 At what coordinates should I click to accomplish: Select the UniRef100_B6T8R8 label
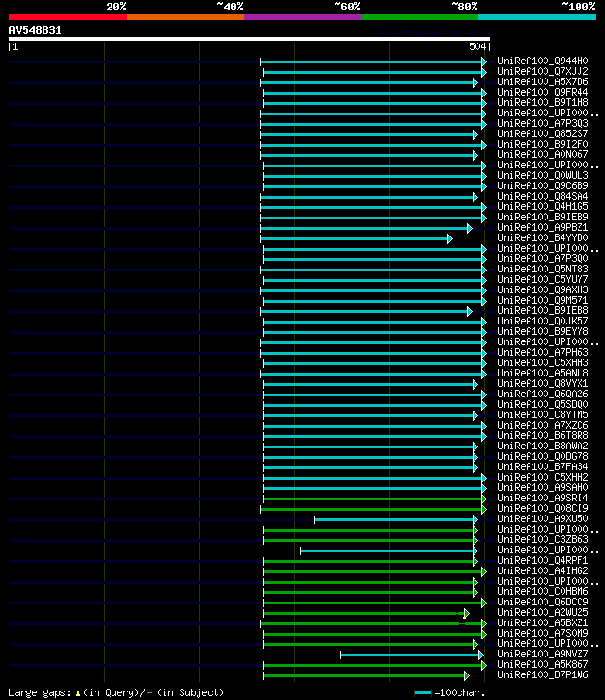(543, 436)
